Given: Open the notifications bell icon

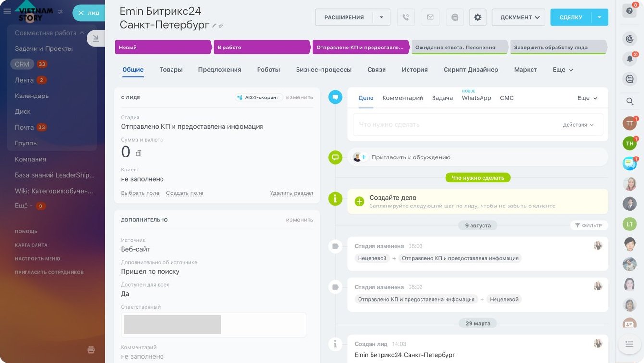Looking at the screenshot, I should pos(629,59).
